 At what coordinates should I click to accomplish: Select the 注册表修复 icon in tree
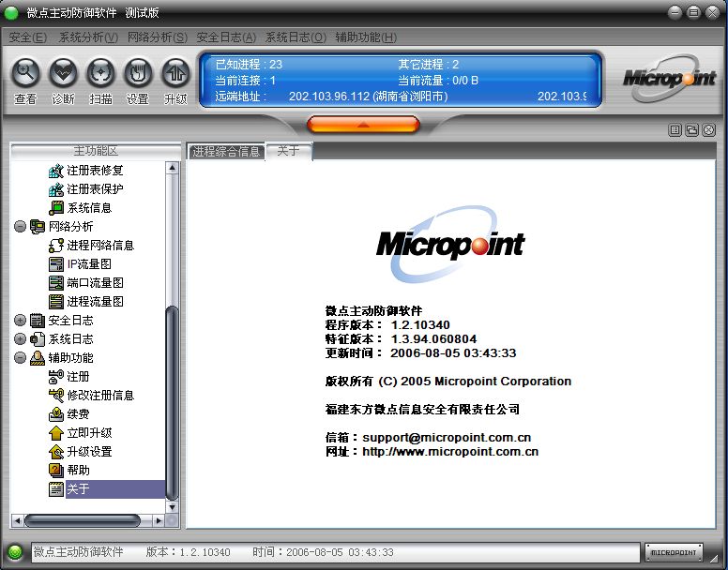pos(55,171)
